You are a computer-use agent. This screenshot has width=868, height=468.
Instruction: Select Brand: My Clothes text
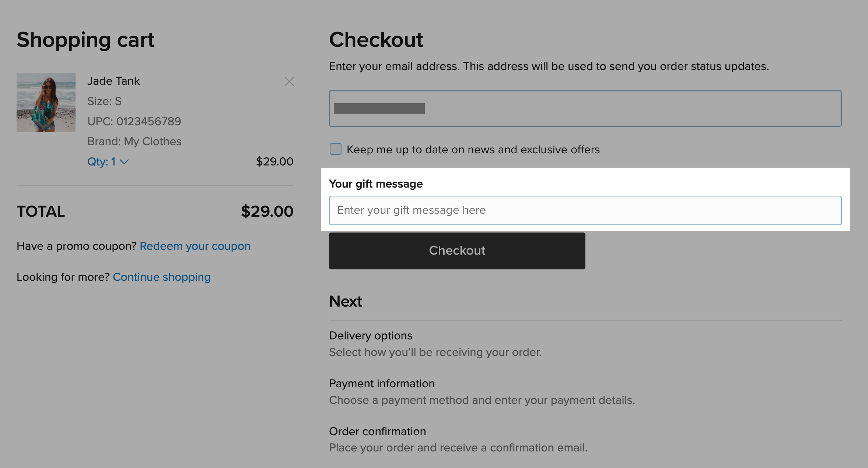134,141
